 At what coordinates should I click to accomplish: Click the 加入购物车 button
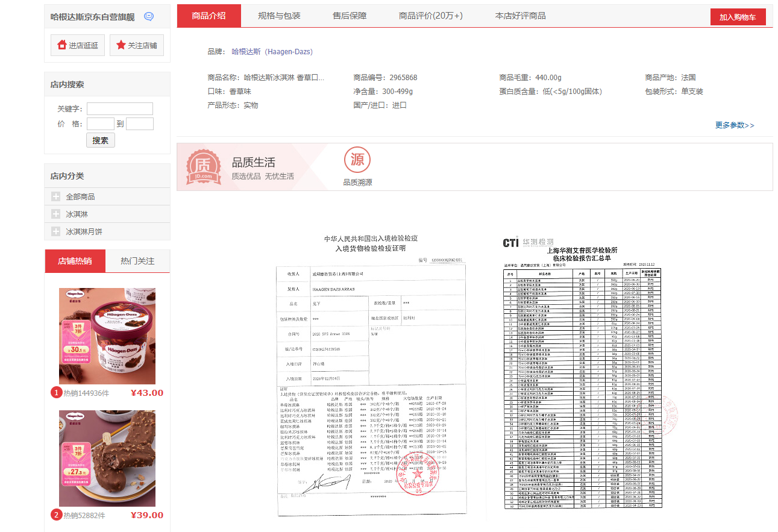pyautogui.click(x=738, y=17)
